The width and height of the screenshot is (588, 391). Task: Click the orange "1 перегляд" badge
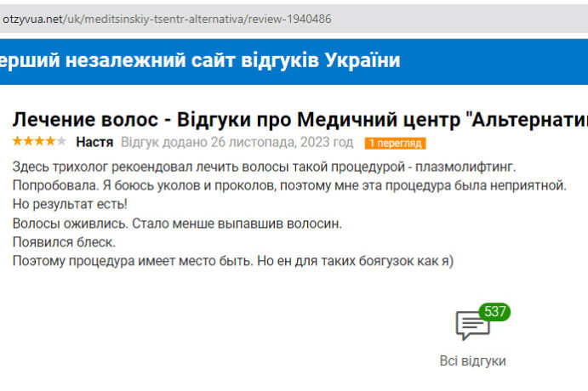pyautogui.click(x=394, y=143)
